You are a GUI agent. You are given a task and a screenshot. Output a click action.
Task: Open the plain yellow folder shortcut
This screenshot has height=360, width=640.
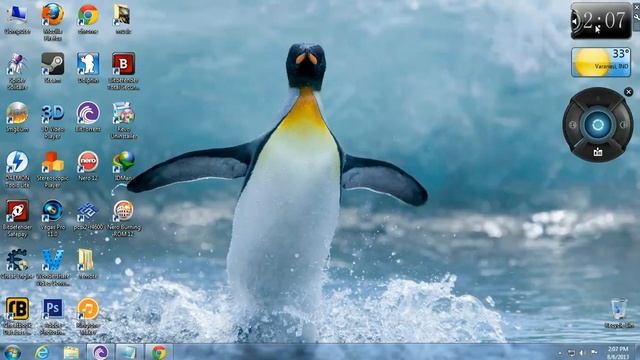click(87, 264)
